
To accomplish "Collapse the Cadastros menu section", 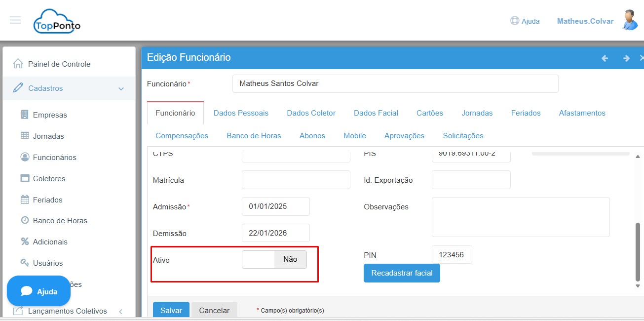I will (x=121, y=88).
